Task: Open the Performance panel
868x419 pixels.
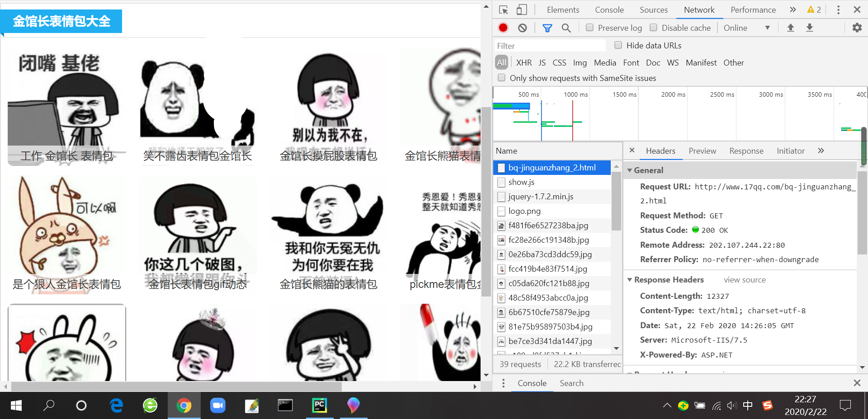Action: [753, 9]
